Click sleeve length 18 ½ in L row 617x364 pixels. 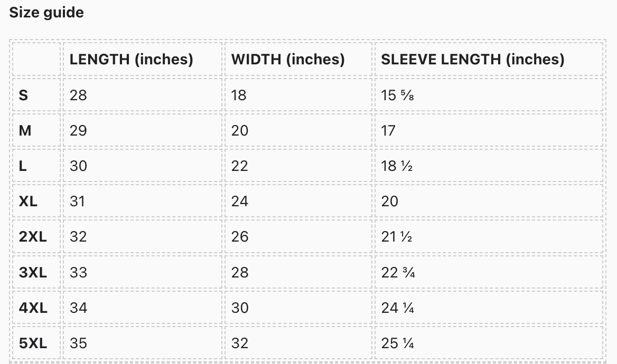397,166
